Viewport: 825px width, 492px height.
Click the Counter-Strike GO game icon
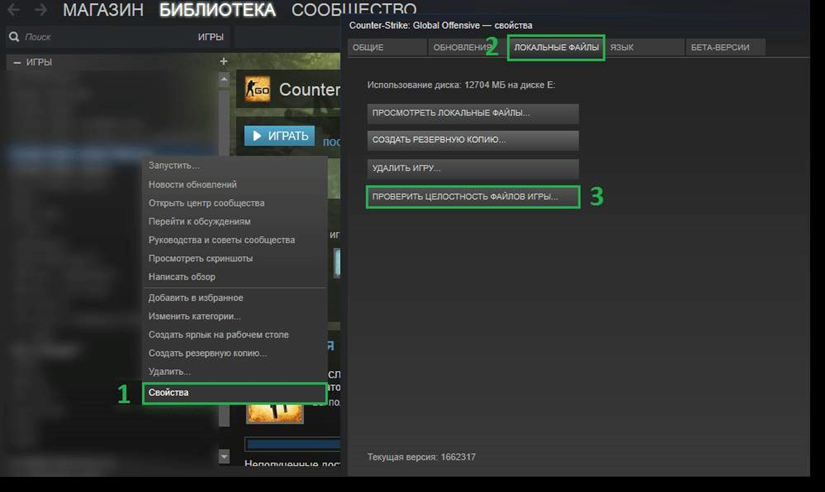click(257, 89)
